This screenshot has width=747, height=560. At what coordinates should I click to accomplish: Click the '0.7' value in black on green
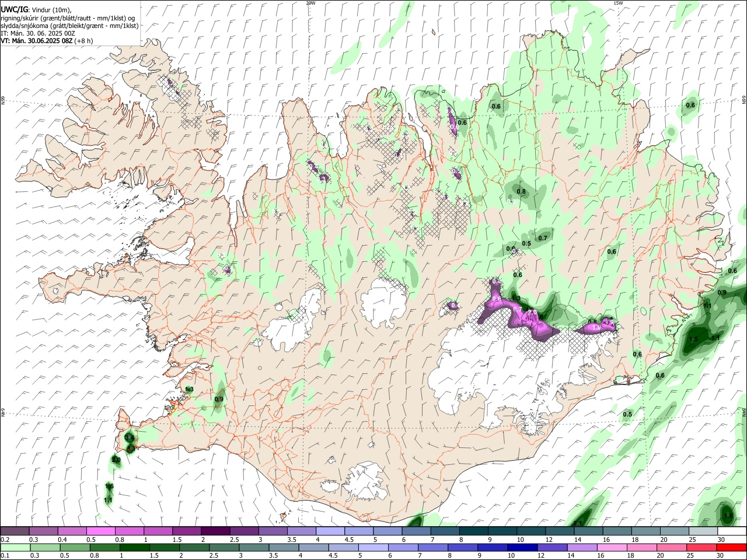point(543,238)
